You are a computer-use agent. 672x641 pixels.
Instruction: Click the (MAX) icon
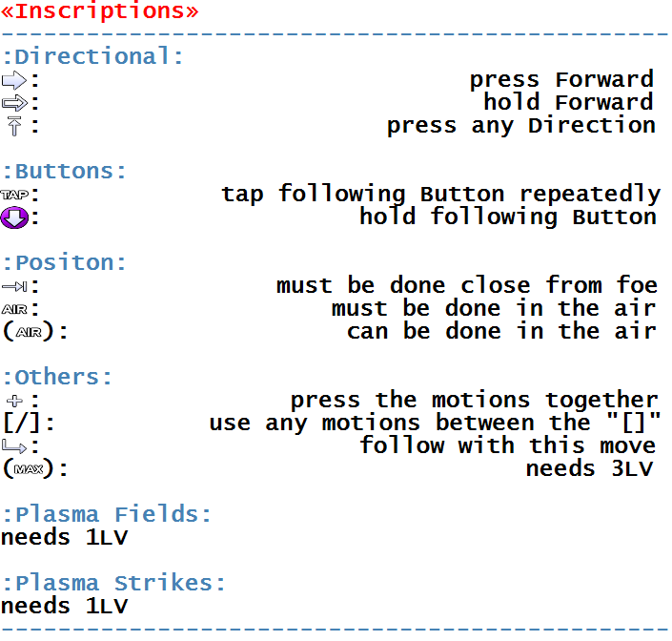(29, 469)
